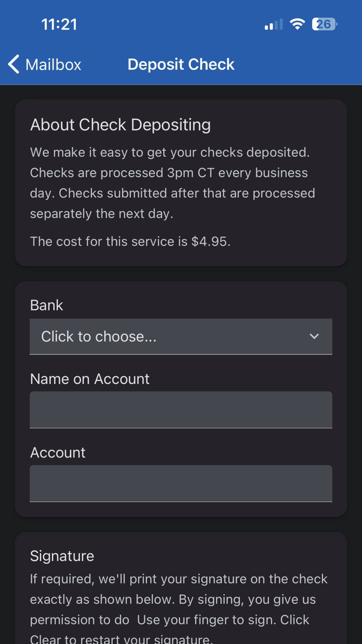Viewport: 362px width, 644px height.
Task: Tap the cellular signal strength icon
Action: coord(273,25)
